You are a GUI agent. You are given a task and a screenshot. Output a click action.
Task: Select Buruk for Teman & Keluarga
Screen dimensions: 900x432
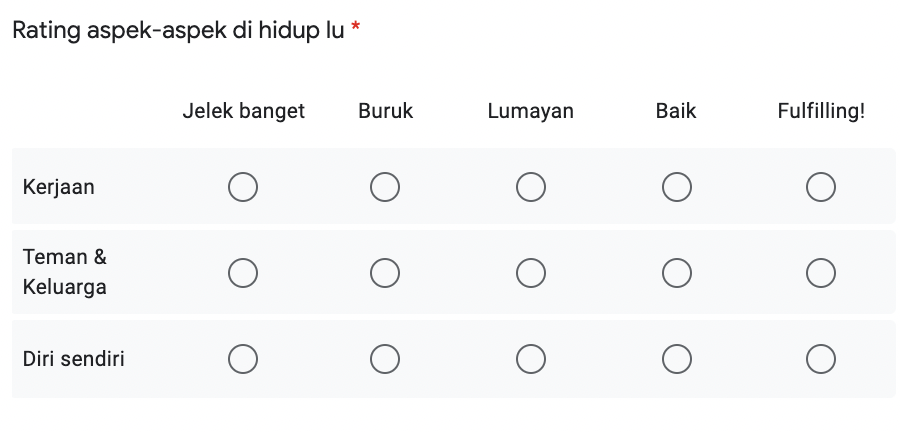click(x=385, y=272)
